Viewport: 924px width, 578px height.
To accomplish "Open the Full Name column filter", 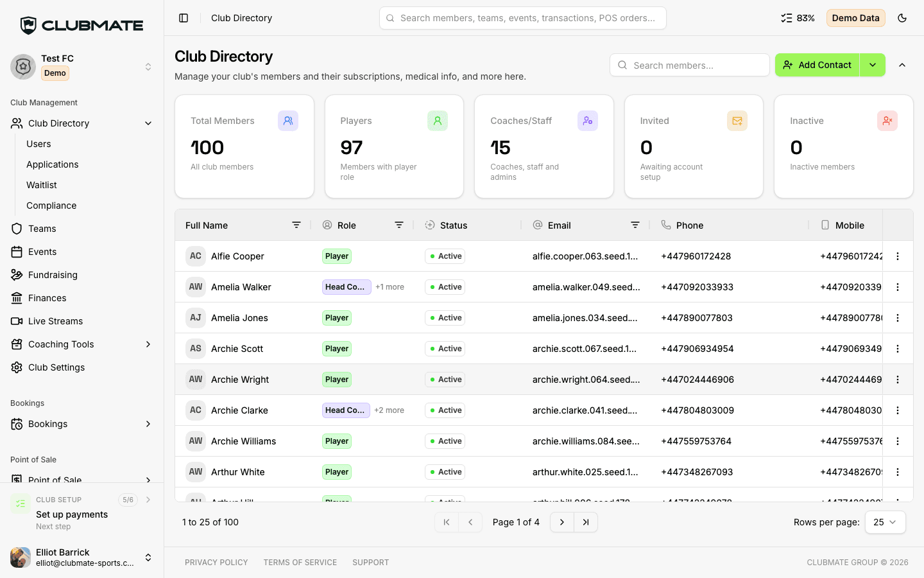I will coord(296,225).
